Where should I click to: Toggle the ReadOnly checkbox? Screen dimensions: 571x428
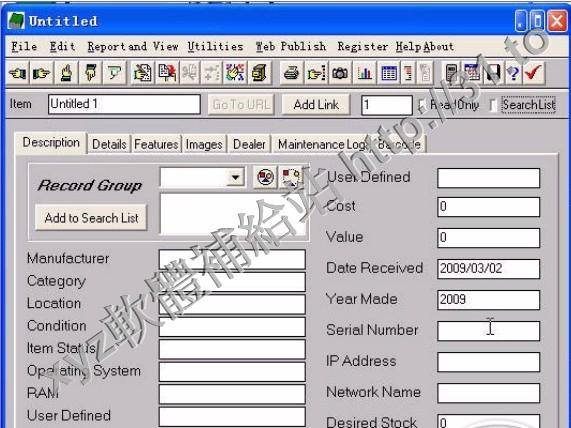pyautogui.click(x=422, y=105)
